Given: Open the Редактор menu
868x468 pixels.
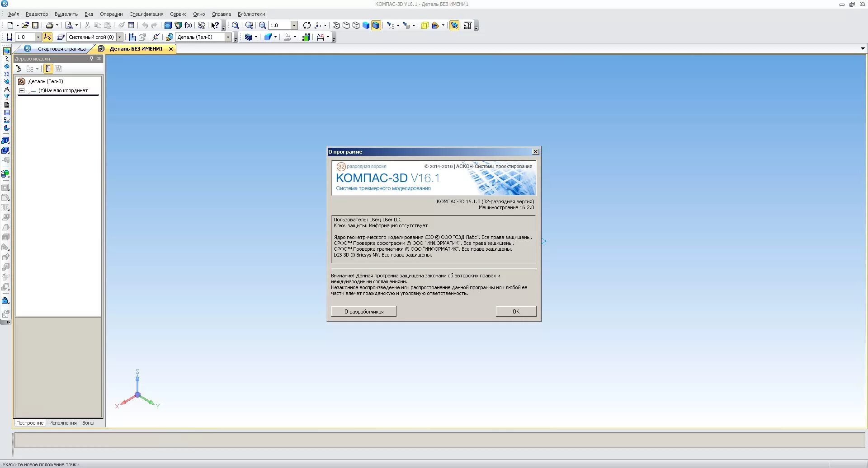Looking at the screenshot, I should click(37, 14).
